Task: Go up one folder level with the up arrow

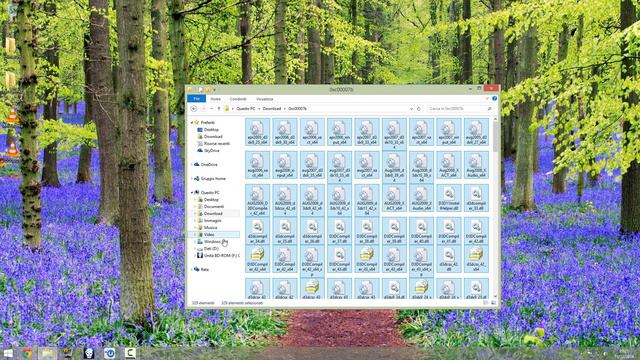Action: 219,109
